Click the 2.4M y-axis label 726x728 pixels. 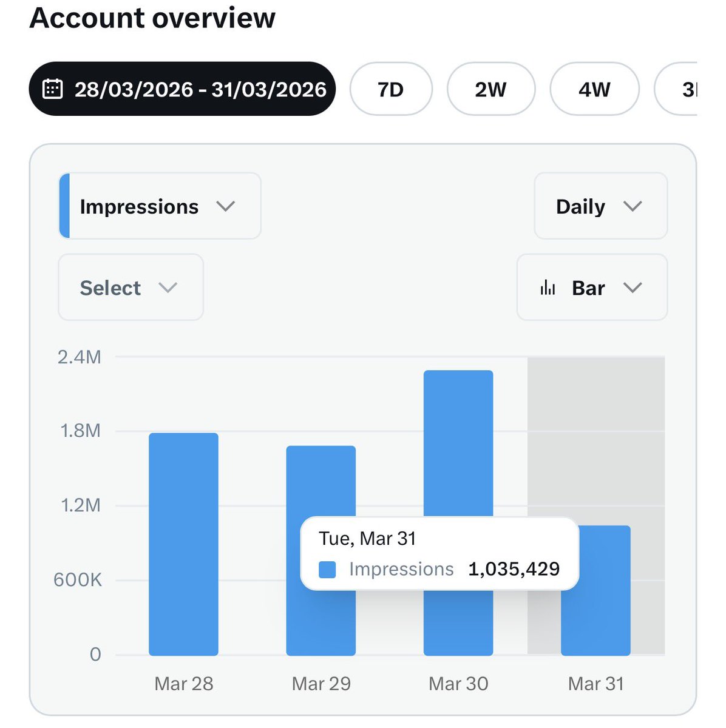[x=80, y=357]
